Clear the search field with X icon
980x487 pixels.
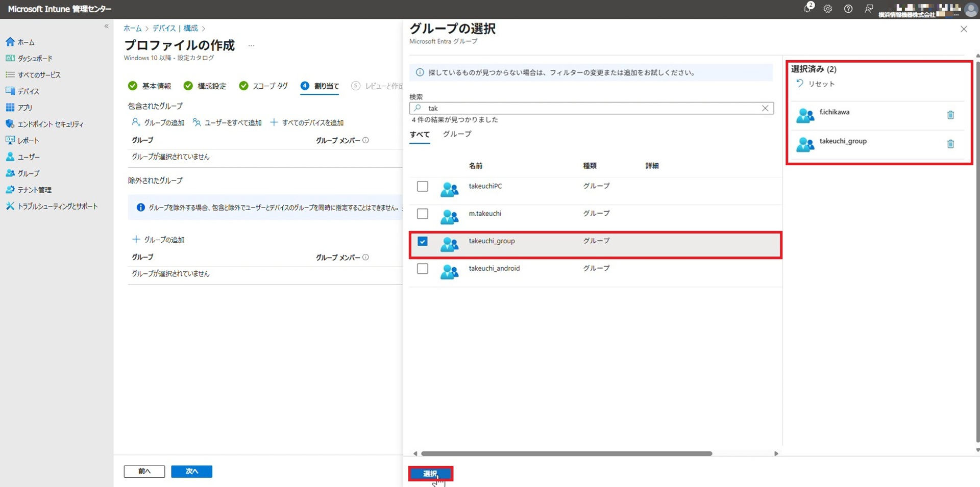tap(765, 108)
